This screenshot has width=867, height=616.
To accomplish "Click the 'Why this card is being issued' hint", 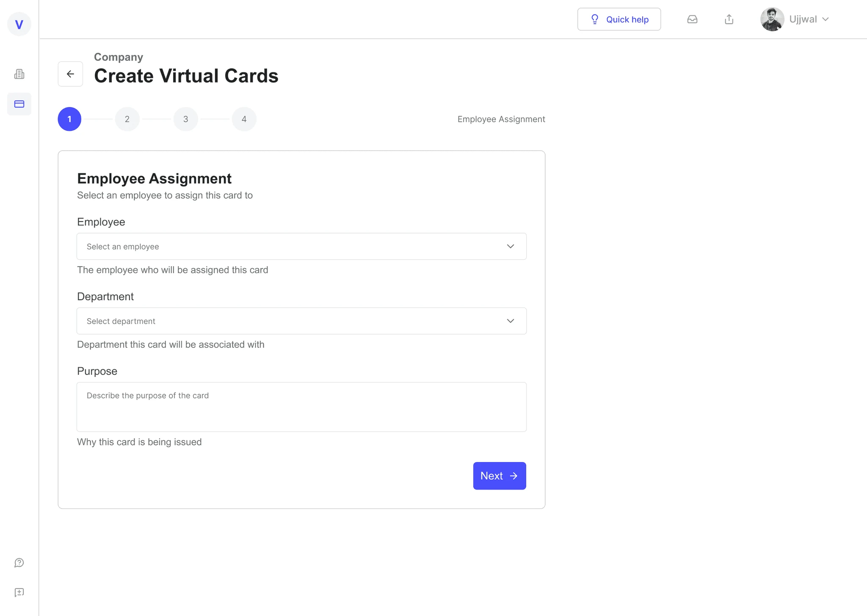I will 139,442.
